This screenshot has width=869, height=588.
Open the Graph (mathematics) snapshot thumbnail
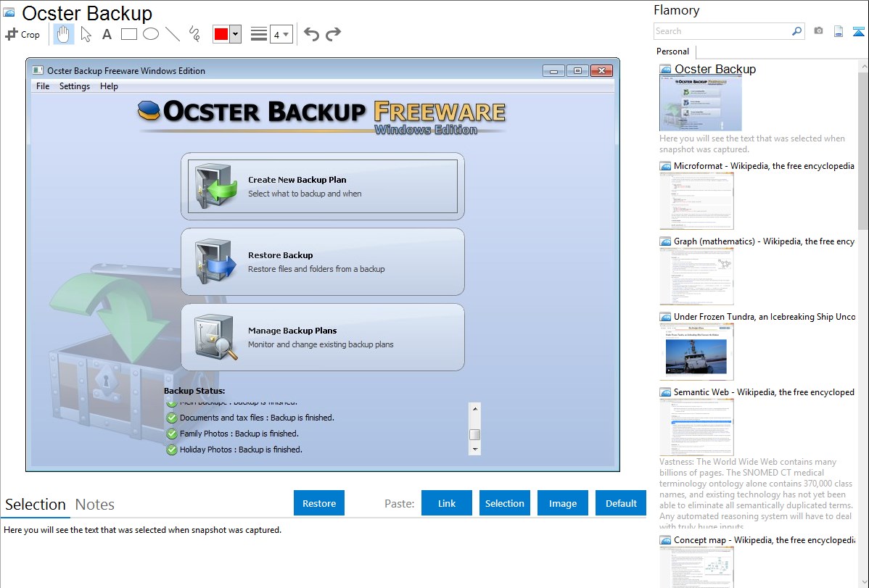696,276
